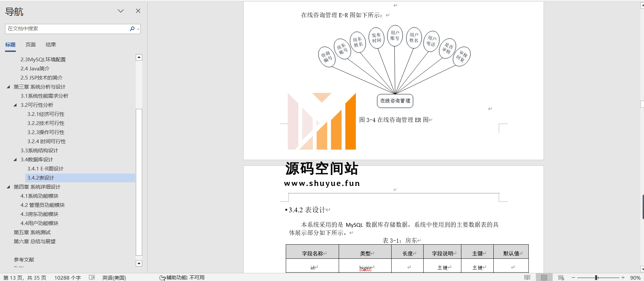Jump to heading 3.4.1 E-R图设计
644x281 pixels.
pyautogui.click(x=45, y=169)
